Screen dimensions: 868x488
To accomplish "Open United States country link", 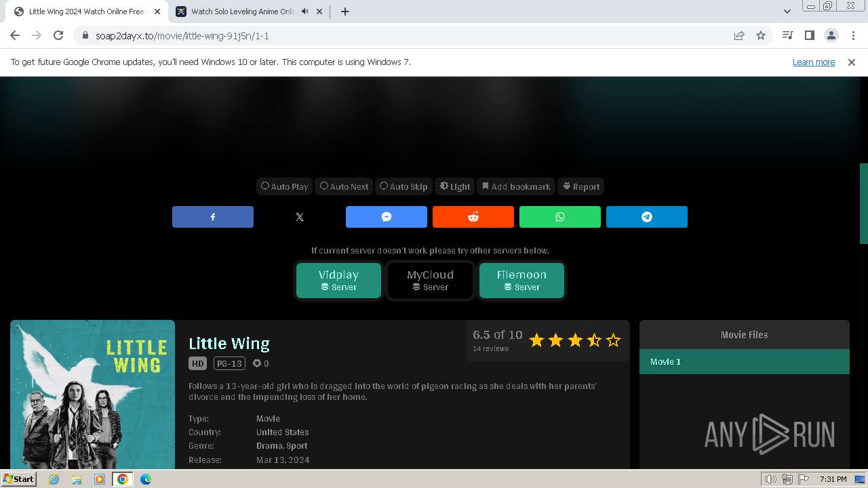I will (282, 432).
